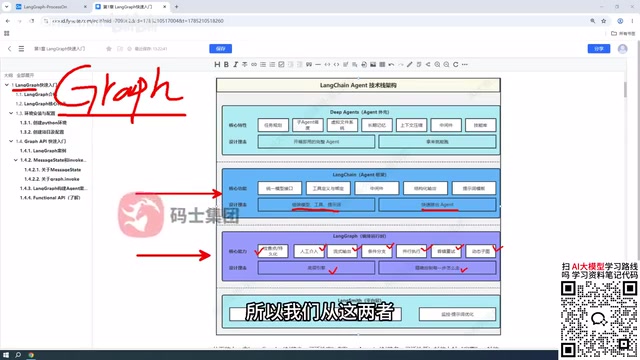Click the blue 分享 share button

[599, 49]
